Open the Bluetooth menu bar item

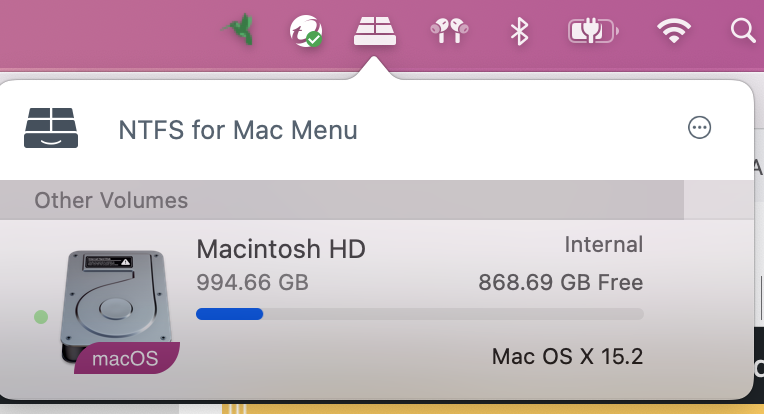coord(519,31)
